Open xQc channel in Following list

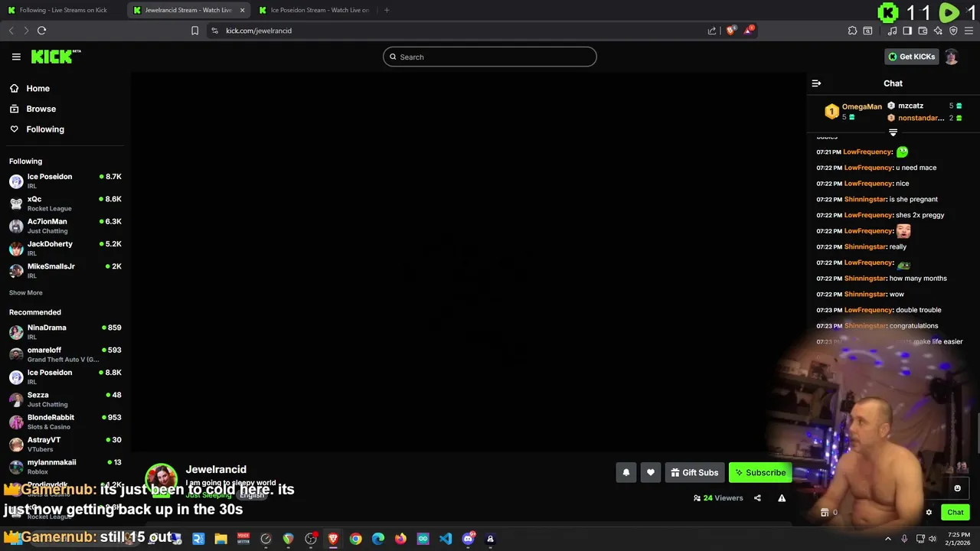tap(65, 204)
